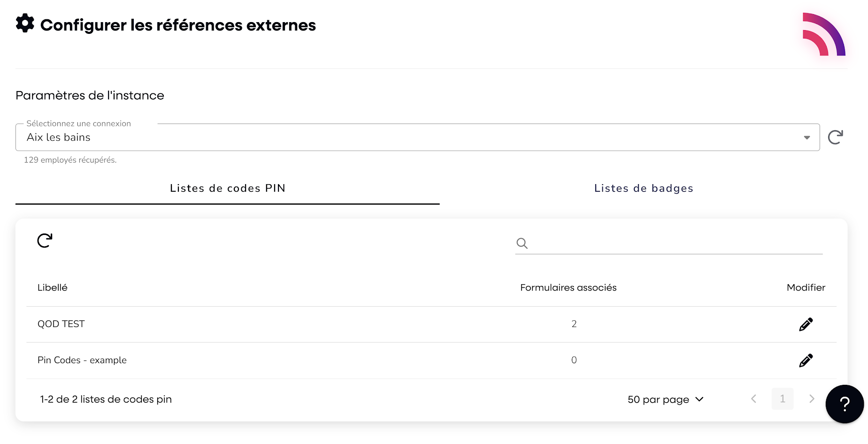868x444 pixels.
Task: Click the pink arc logo icon
Action: click(x=824, y=34)
